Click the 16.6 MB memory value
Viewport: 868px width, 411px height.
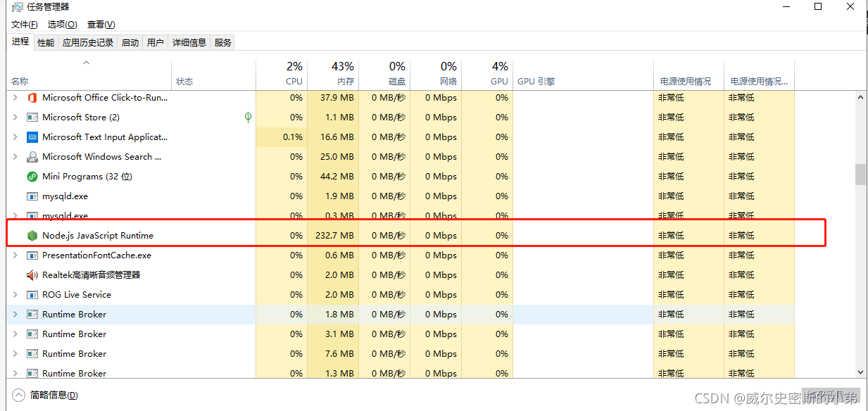point(337,137)
